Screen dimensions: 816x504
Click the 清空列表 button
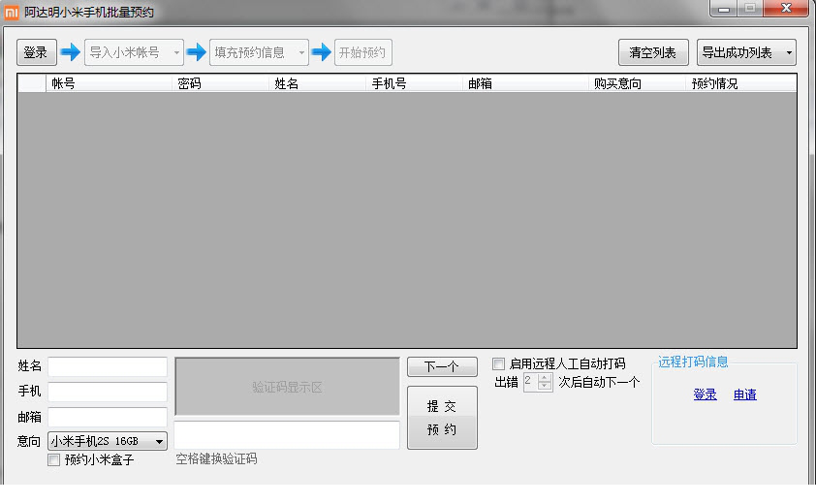point(653,52)
